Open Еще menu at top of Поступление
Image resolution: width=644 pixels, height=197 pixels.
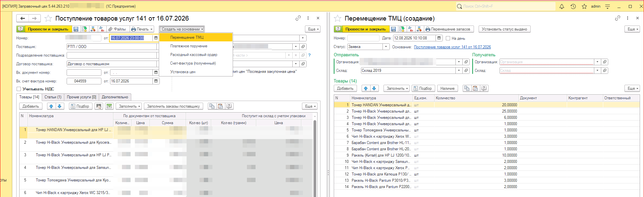tap(313, 29)
